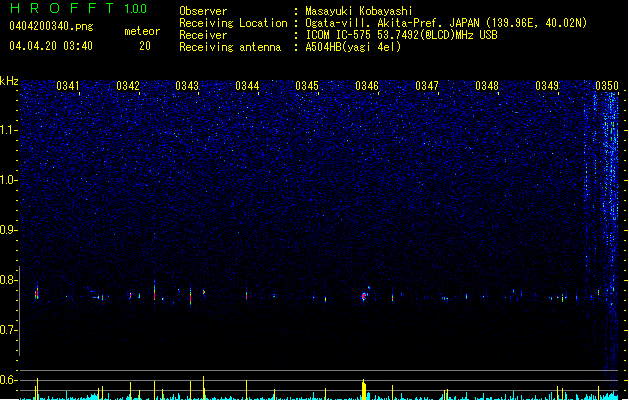Click the 0.6 kHz axis label
This screenshot has height=400, width=629.
click(9, 380)
